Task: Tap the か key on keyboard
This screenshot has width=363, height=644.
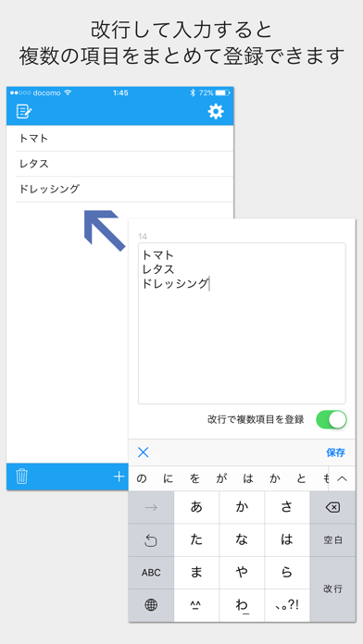Action: tap(242, 508)
